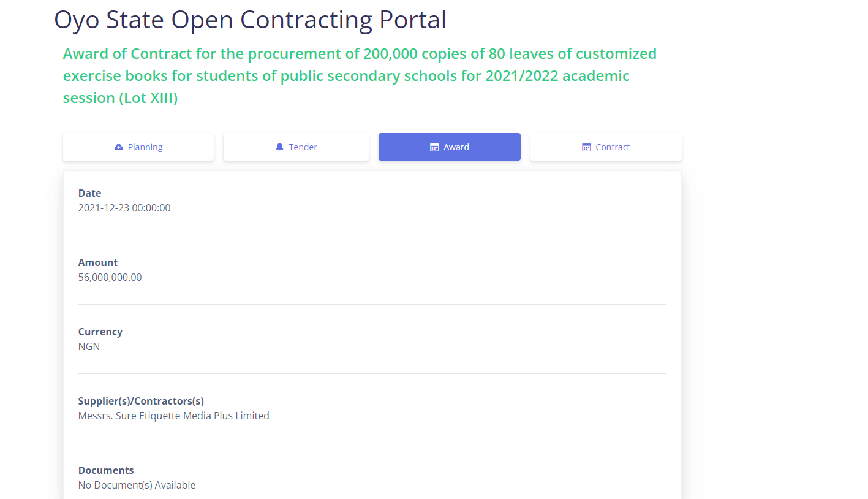
Task: Click the calendar icon on Award tab
Action: [x=434, y=147]
